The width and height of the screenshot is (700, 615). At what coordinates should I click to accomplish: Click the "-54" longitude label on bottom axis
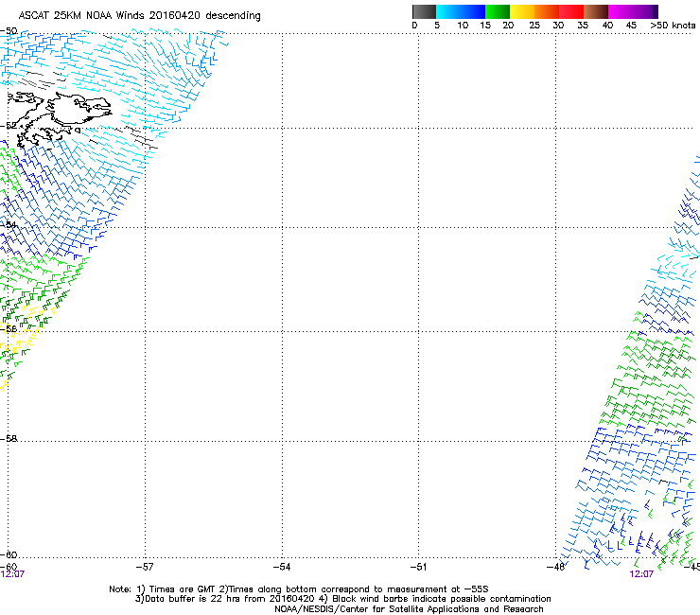click(x=282, y=567)
